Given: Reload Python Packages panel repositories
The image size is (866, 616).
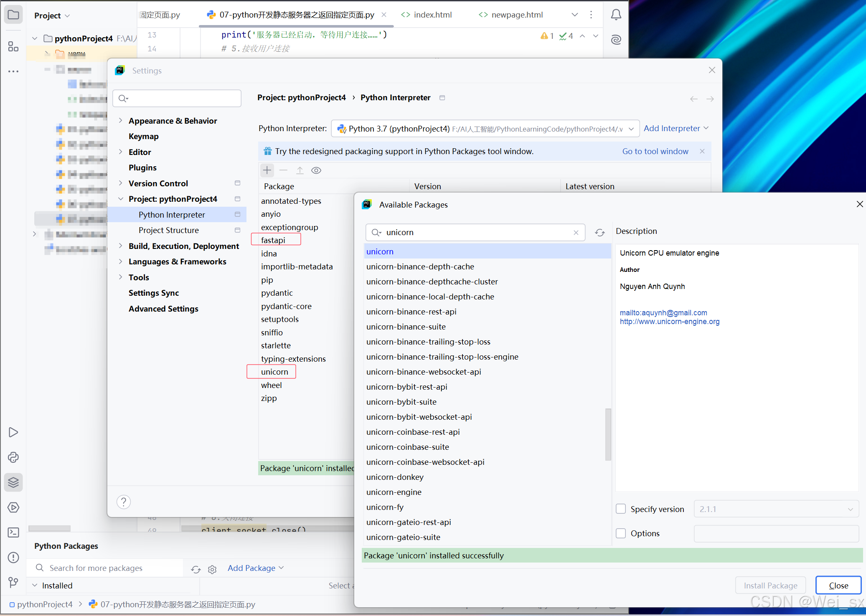Looking at the screenshot, I should tap(196, 569).
